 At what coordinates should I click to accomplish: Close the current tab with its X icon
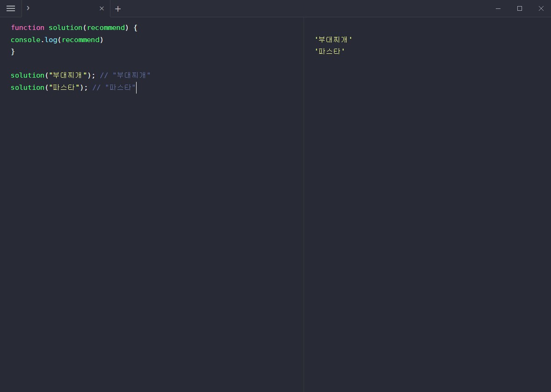101,8
